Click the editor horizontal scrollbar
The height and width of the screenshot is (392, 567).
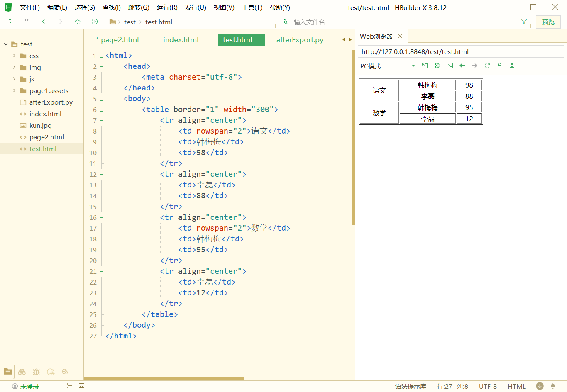[164, 378]
